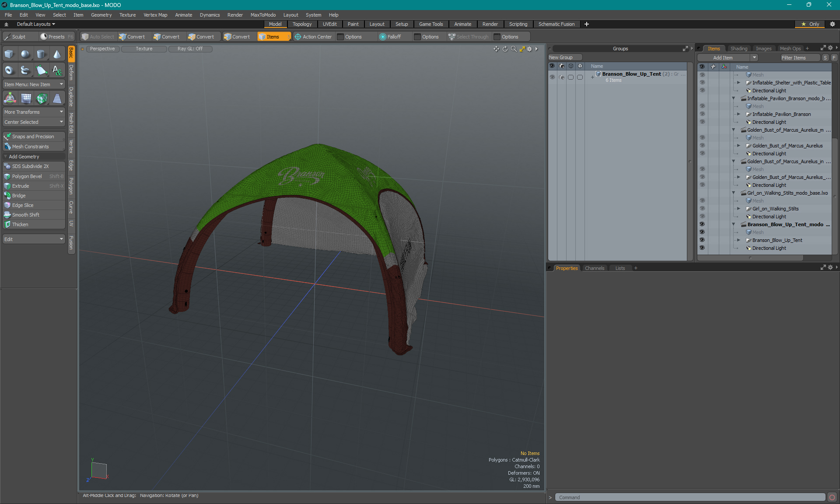Click the New Group button
This screenshot has height=504, width=840.
click(x=565, y=57)
